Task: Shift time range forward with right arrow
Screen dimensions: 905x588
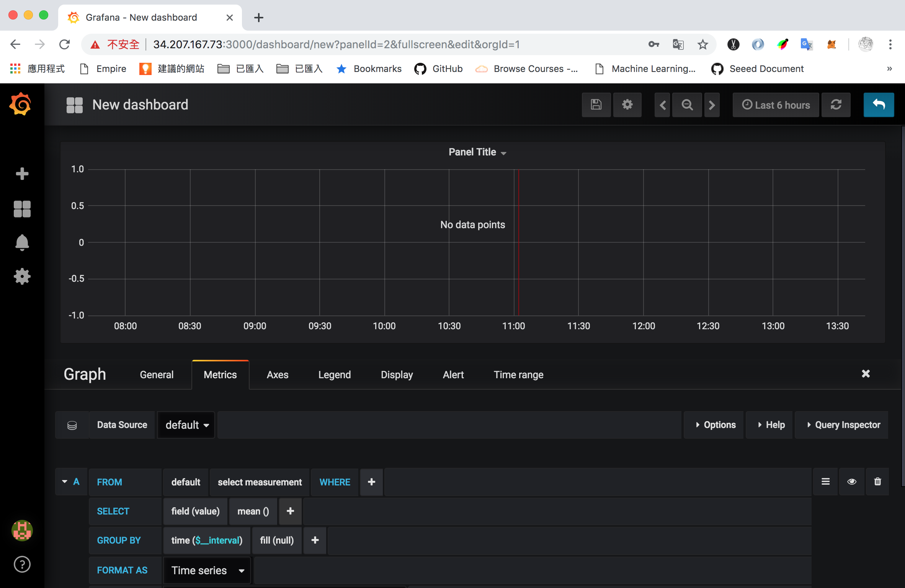Action: [x=712, y=105]
